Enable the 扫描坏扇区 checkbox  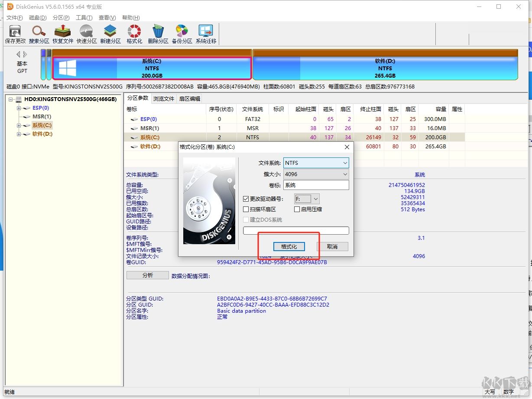coord(246,209)
